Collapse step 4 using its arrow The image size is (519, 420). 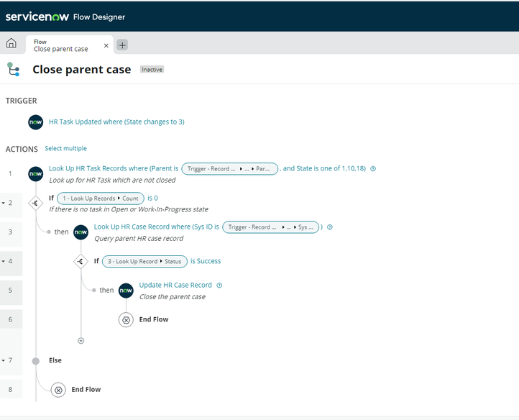pos(4,261)
